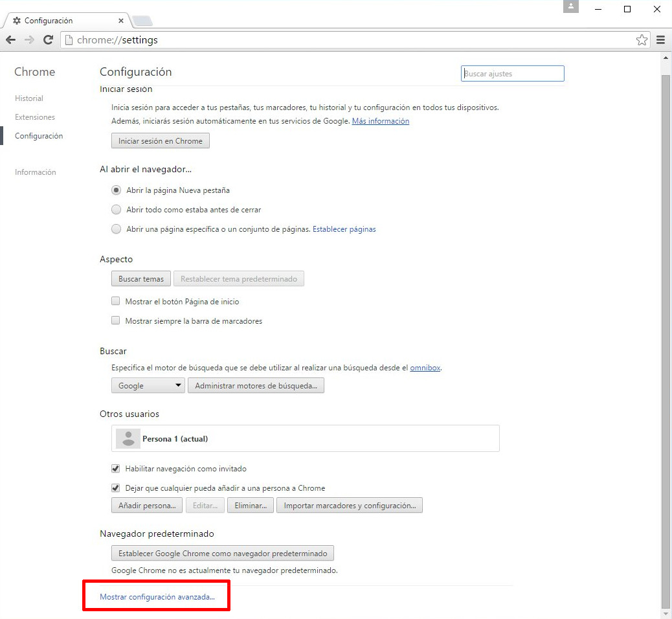Open the Establecer páginas link
The height and width of the screenshot is (619, 672).
click(344, 229)
